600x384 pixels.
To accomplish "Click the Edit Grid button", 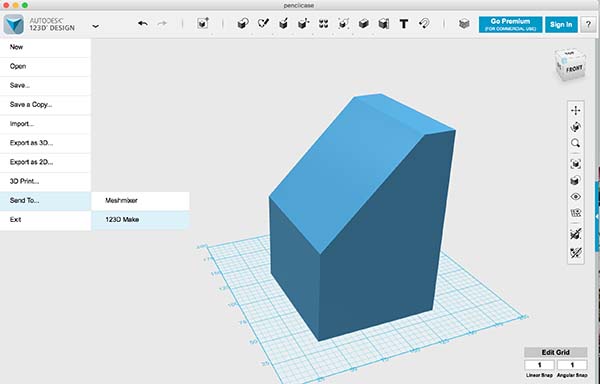I will (x=556, y=352).
